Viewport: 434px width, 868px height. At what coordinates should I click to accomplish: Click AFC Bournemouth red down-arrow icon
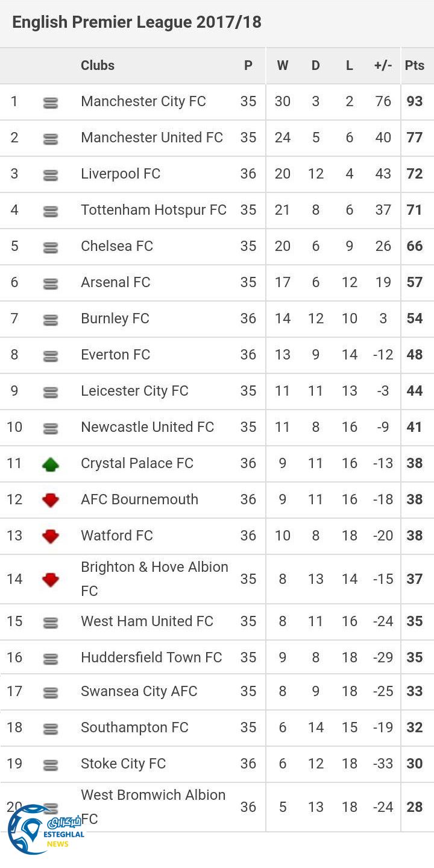(51, 500)
